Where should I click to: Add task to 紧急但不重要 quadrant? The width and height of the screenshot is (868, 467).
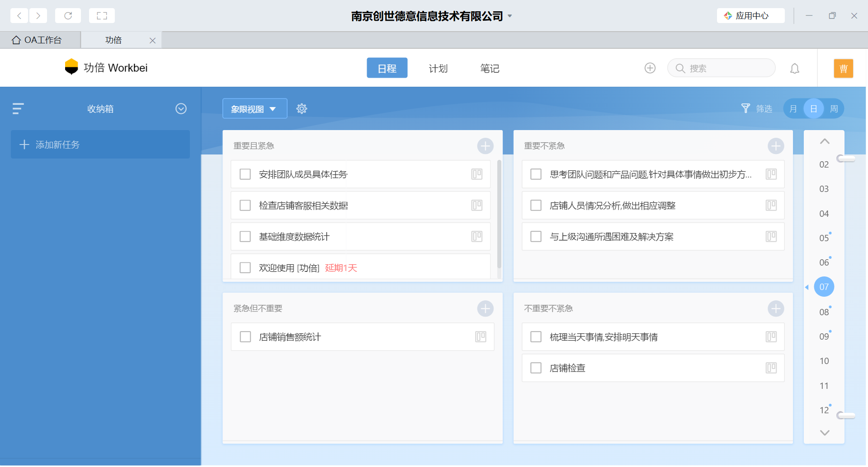[485, 308]
